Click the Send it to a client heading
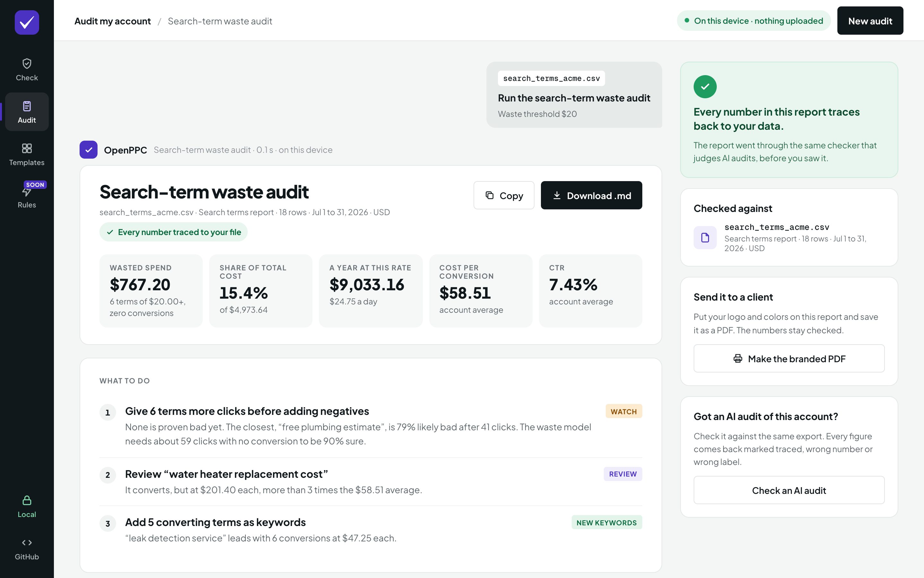This screenshot has width=924, height=578. pos(733,297)
